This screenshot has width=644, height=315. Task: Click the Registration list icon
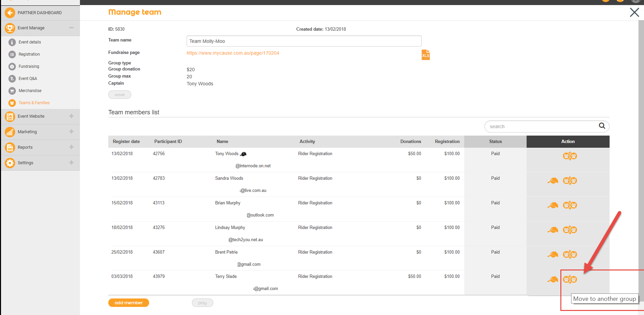coord(12,54)
